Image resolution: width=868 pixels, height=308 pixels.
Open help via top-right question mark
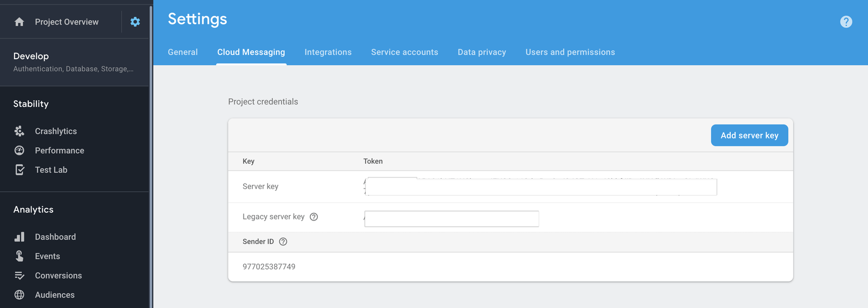[846, 22]
